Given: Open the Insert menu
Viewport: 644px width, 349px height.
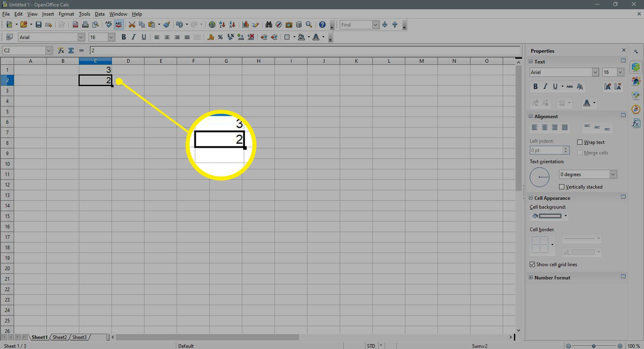Looking at the screenshot, I should (48, 14).
